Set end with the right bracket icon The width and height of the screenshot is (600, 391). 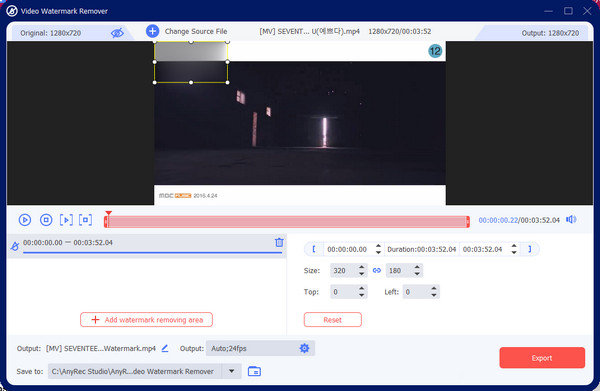(530, 249)
